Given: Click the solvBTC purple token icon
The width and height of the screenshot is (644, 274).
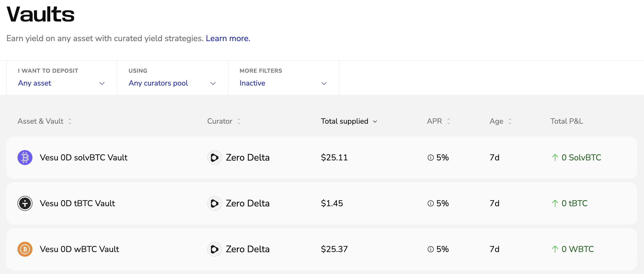Looking at the screenshot, I should 25,158.
